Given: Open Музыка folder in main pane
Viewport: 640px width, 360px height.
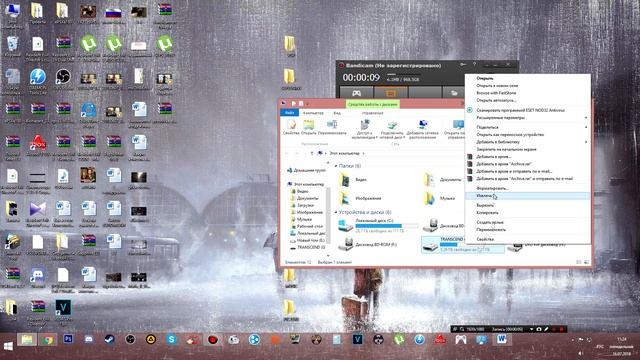Looking at the screenshot, I should 439,198.
